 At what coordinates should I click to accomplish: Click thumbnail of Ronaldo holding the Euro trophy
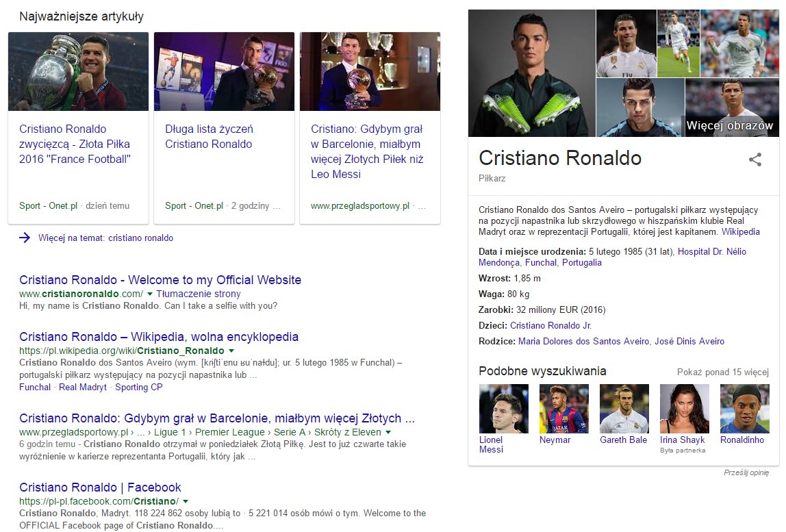point(78,72)
